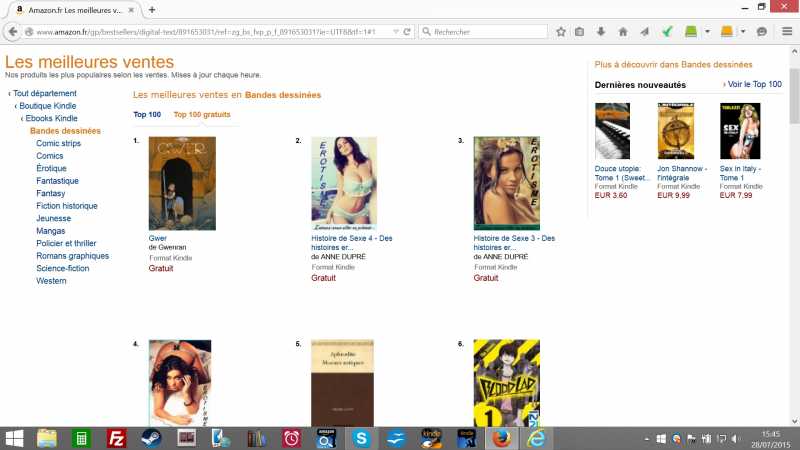This screenshot has height=450, width=800.
Task: Open Skype from the taskbar
Action: pos(361,438)
